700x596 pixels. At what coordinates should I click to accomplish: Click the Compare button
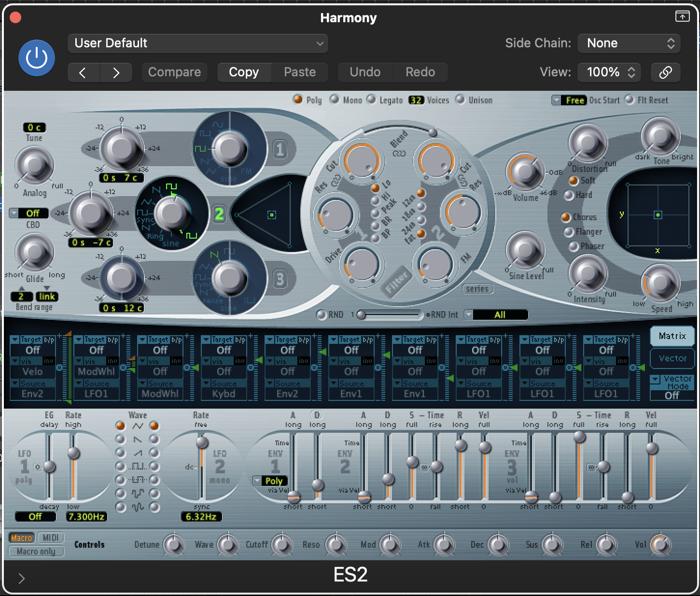click(x=174, y=72)
